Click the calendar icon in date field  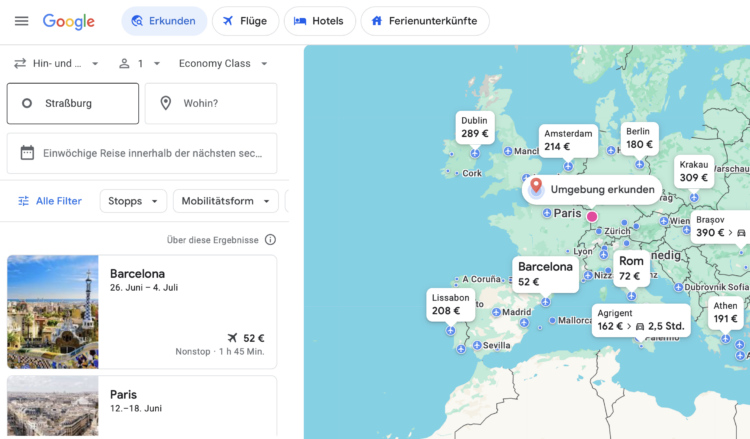point(27,153)
